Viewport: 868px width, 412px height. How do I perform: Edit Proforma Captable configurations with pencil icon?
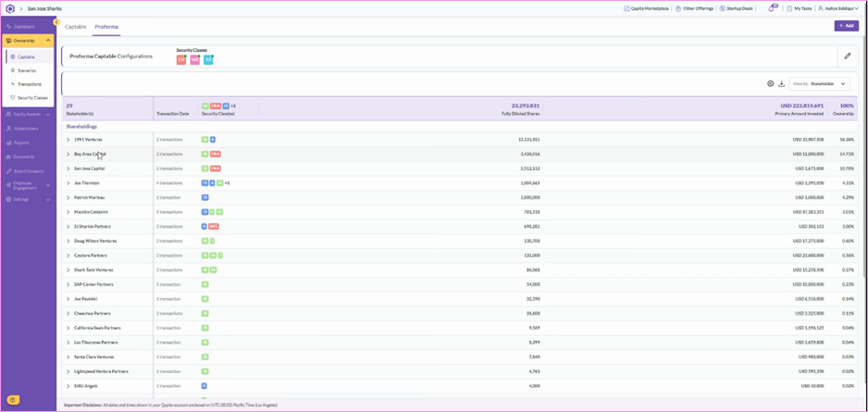pyautogui.click(x=847, y=56)
